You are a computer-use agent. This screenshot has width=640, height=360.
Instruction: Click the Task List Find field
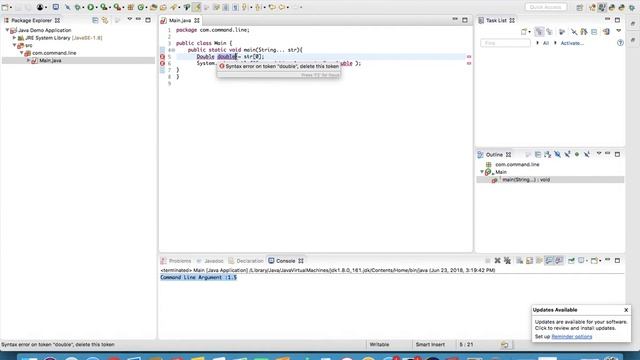click(x=505, y=43)
